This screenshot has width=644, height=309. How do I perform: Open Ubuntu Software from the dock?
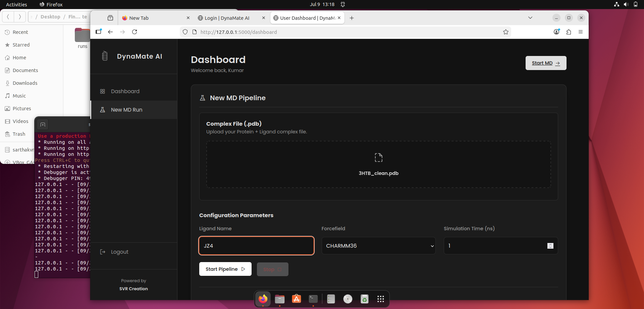[297, 299]
